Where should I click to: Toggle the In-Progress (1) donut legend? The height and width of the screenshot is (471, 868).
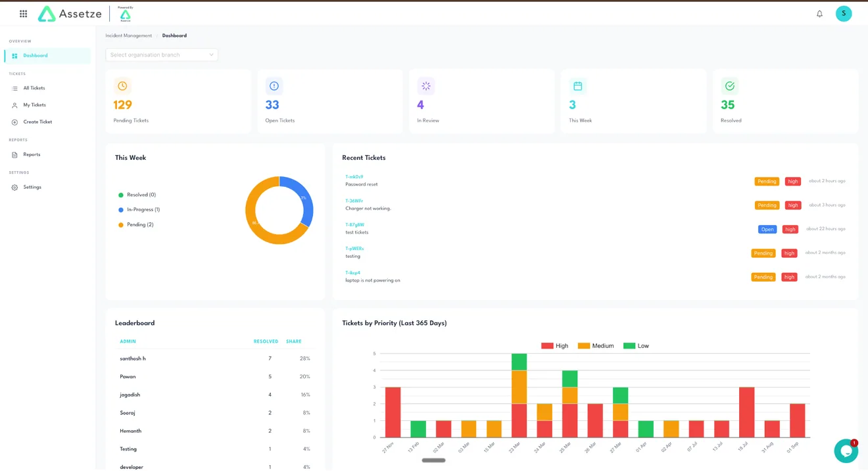pos(139,210)
